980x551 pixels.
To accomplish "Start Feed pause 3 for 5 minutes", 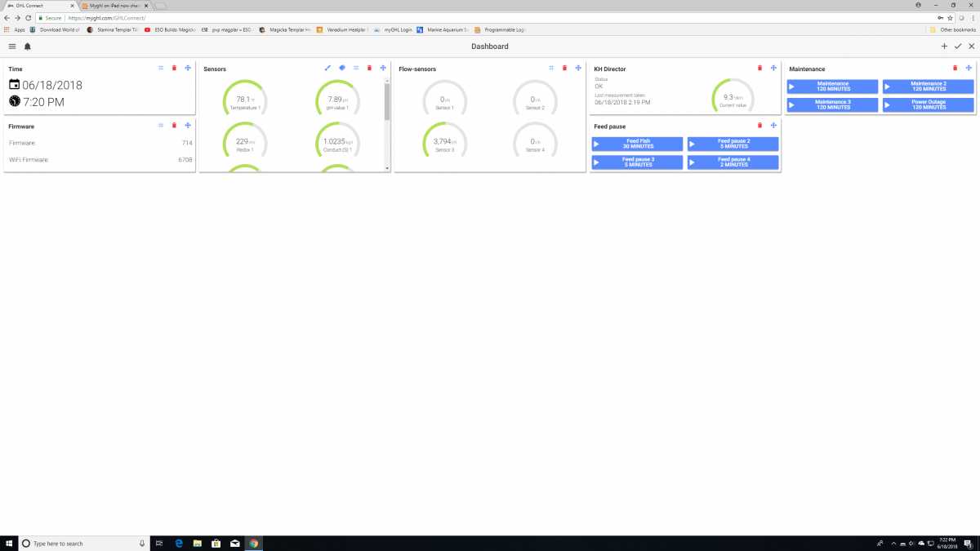I will 637,162.
